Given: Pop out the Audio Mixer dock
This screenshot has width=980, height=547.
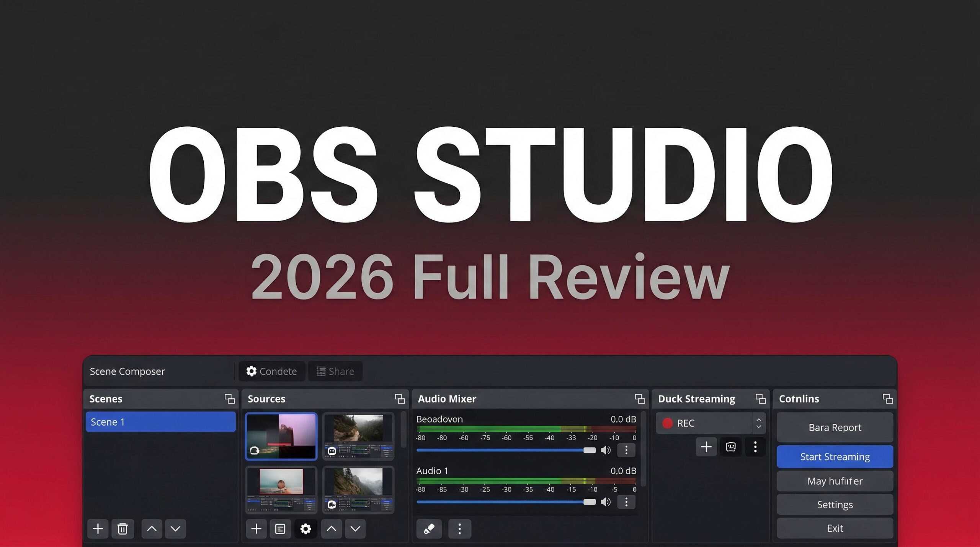Looking at the screenshot, I should (640, 399).
